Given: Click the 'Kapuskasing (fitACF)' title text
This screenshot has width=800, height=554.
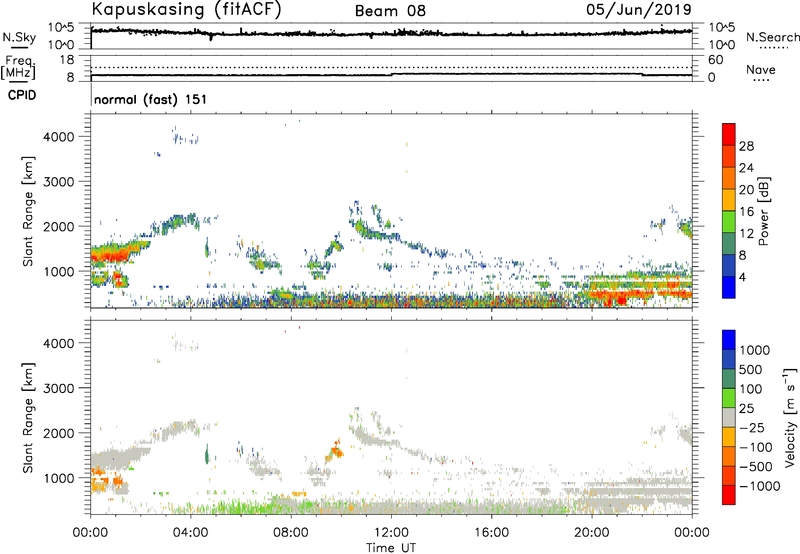Looking at the screenshot, I should pos(186,10).
